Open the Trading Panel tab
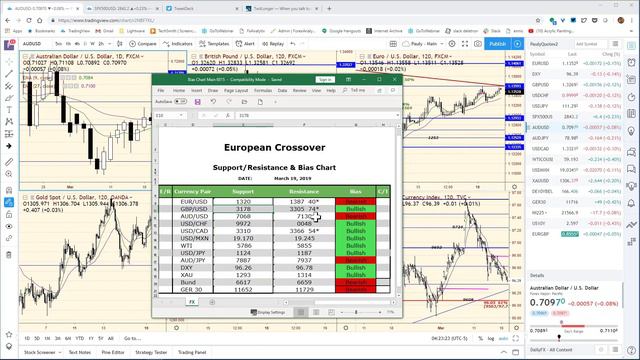 192,352
